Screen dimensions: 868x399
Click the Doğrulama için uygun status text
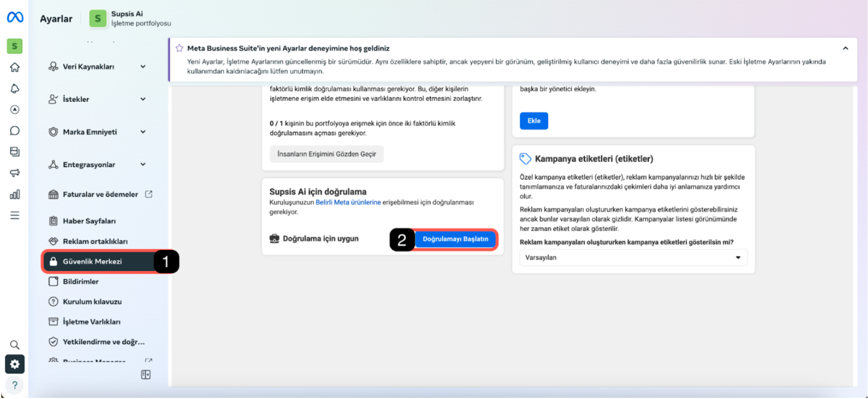point(320,239)
